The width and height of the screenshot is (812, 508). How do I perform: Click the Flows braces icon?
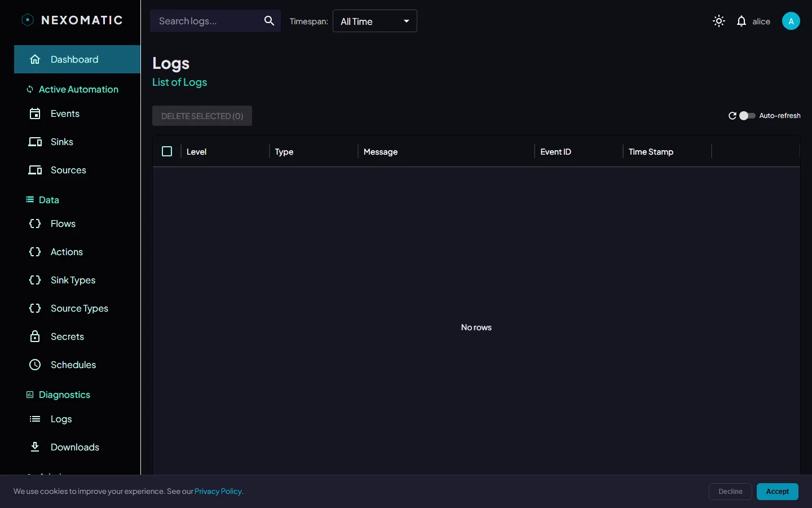click(x=35, y=224)
